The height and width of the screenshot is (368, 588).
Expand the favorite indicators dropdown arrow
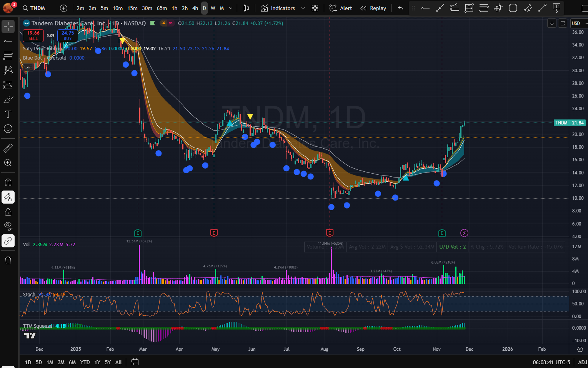point(303,8)
